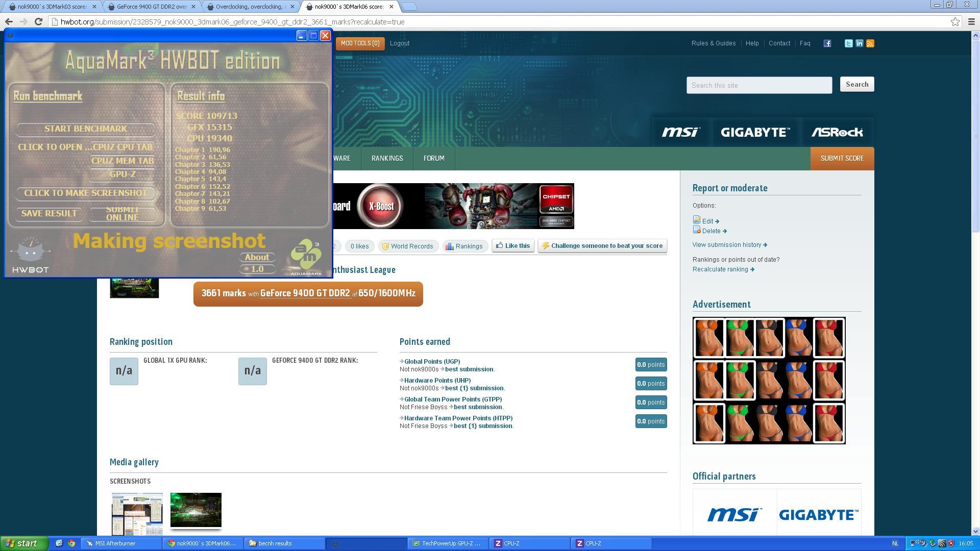The width and height of the screenshot is (980, 551).
Task: Open the new tab button
Action: click(409, 7)
